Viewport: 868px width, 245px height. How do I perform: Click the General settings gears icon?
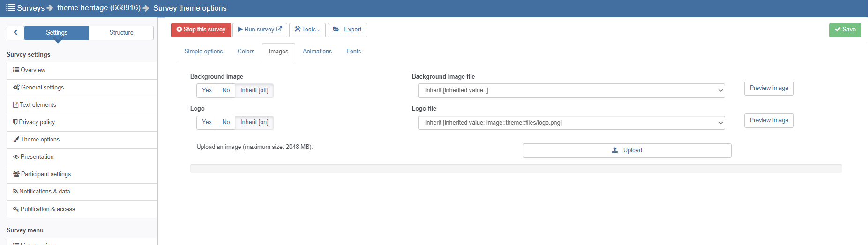tap(16, 88)
